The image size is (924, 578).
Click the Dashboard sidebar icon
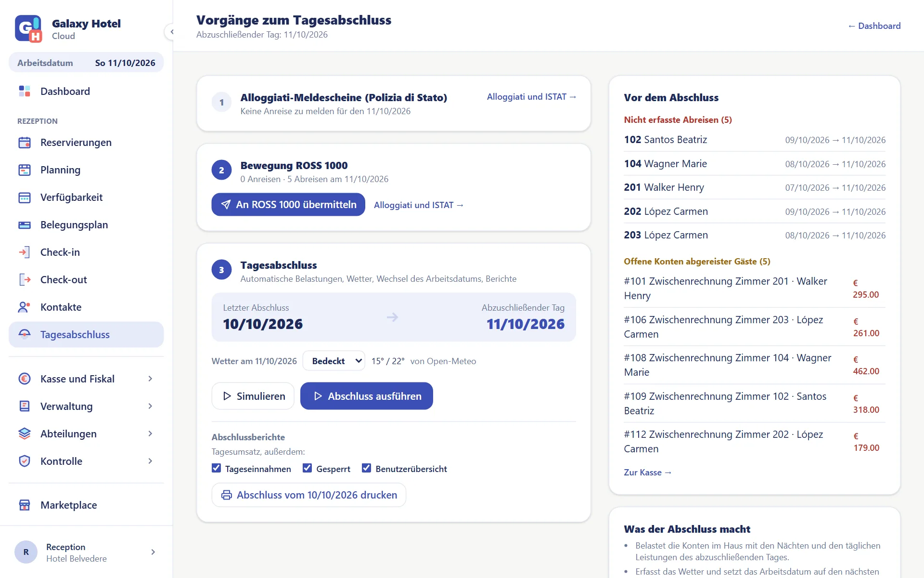25,91
